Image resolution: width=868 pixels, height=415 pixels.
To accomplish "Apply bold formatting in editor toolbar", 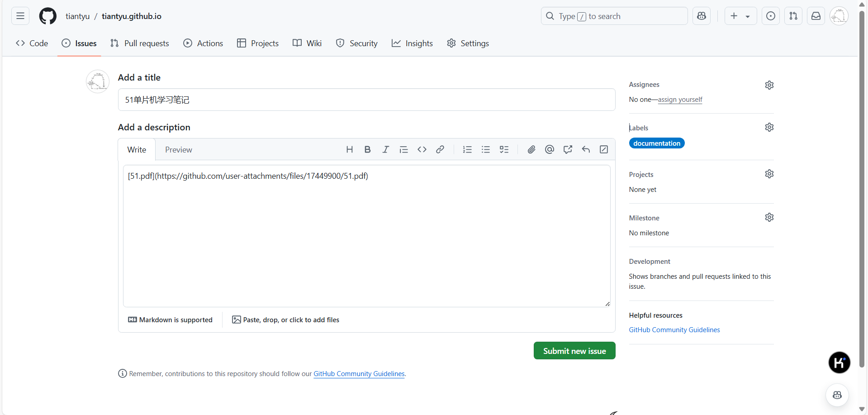I will 367,149.
